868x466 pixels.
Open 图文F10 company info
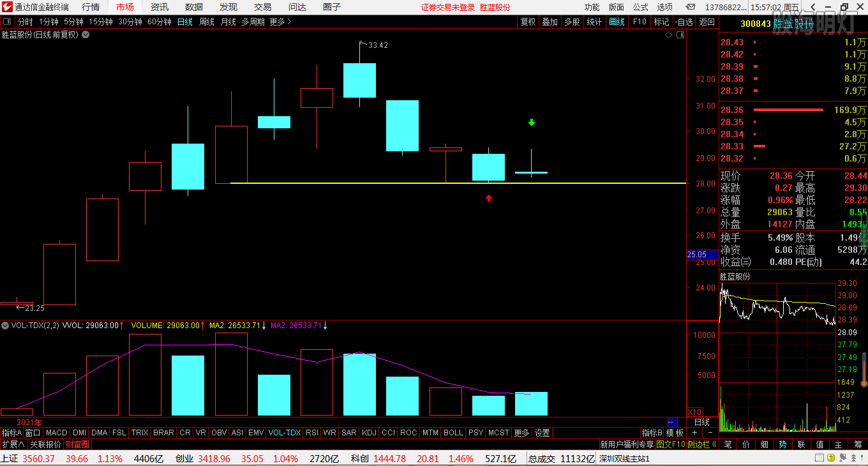point(670,444)
